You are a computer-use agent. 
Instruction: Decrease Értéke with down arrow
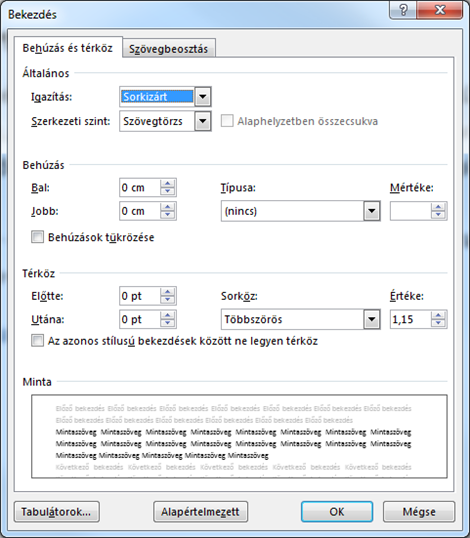(438, 324)
